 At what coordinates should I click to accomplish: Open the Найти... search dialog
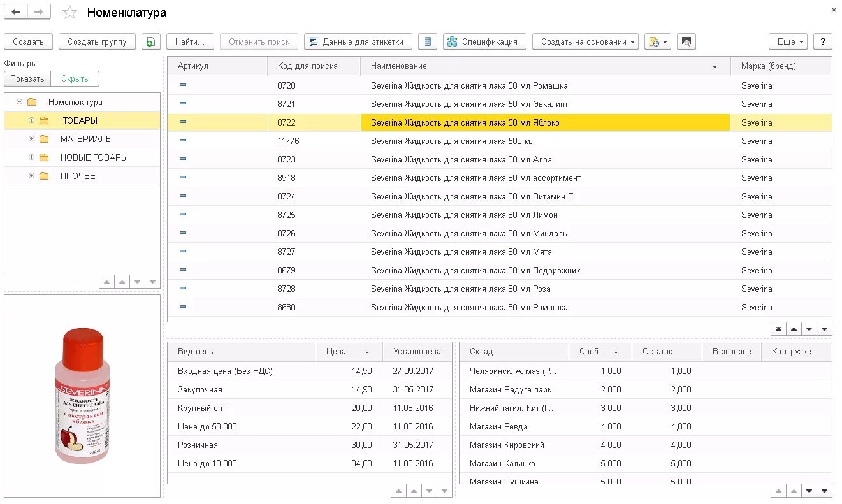click(x=190, y=41)
